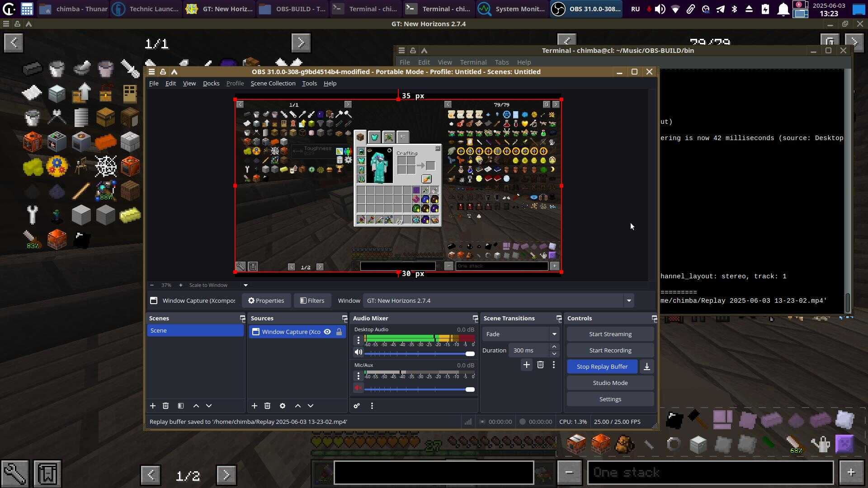This screenshot has width=868, height=488.
Task: Open the Scene Collection menu
Action: 273,83
